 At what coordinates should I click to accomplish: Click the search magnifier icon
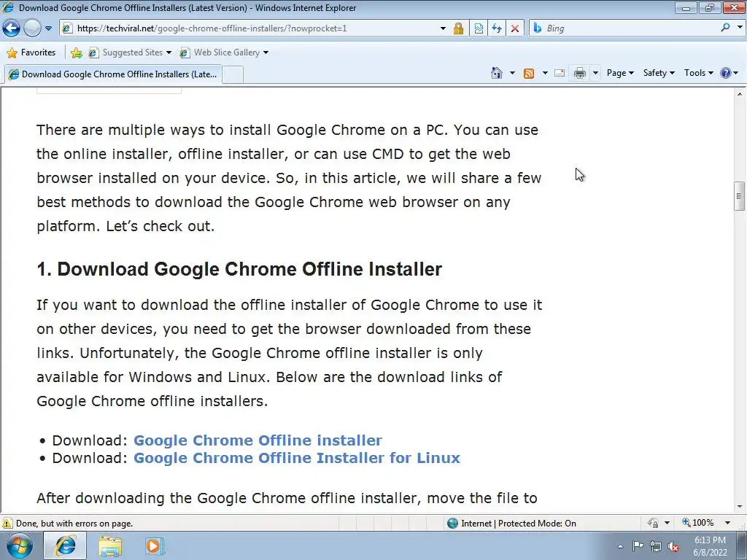click(x=725, y=28)
